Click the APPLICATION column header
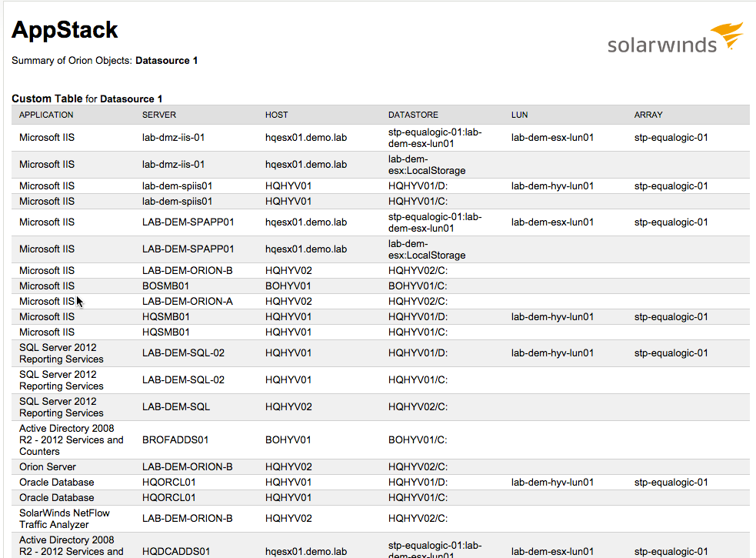 (x=46, y=115)
